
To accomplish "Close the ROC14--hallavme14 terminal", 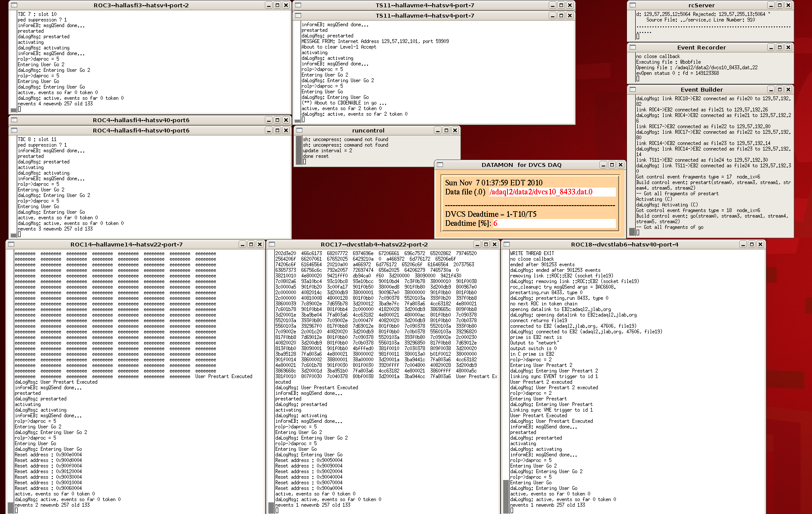I will point(260,244).
